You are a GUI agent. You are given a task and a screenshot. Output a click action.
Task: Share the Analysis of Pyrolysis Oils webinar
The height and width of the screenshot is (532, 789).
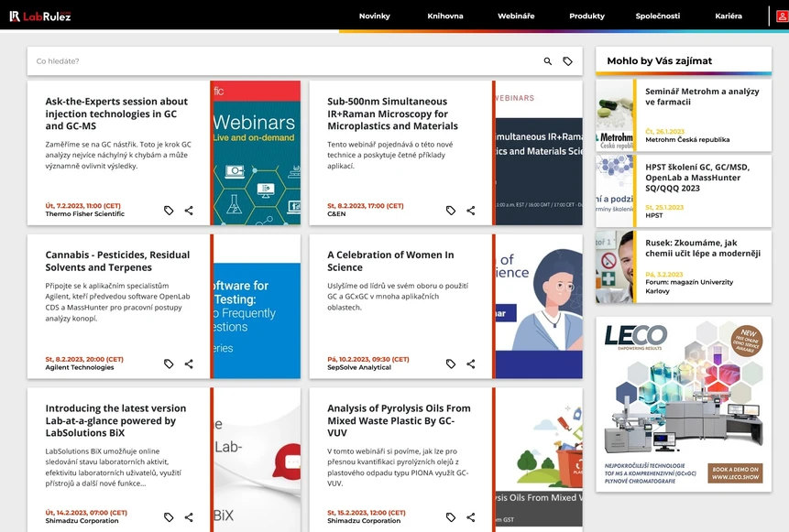click(470, 516)
